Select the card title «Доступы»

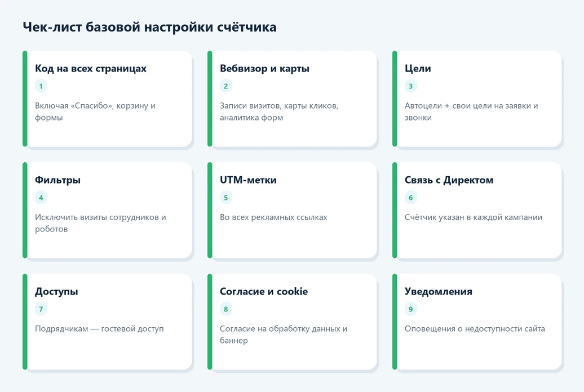click(x=56, y=292)
